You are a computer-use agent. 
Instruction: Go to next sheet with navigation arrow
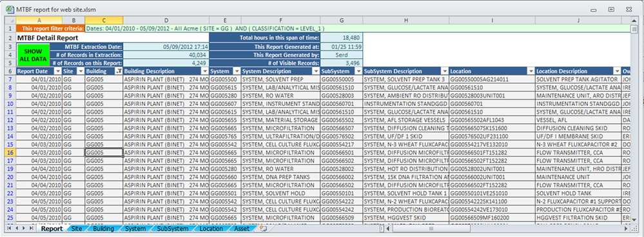point(23,229)
